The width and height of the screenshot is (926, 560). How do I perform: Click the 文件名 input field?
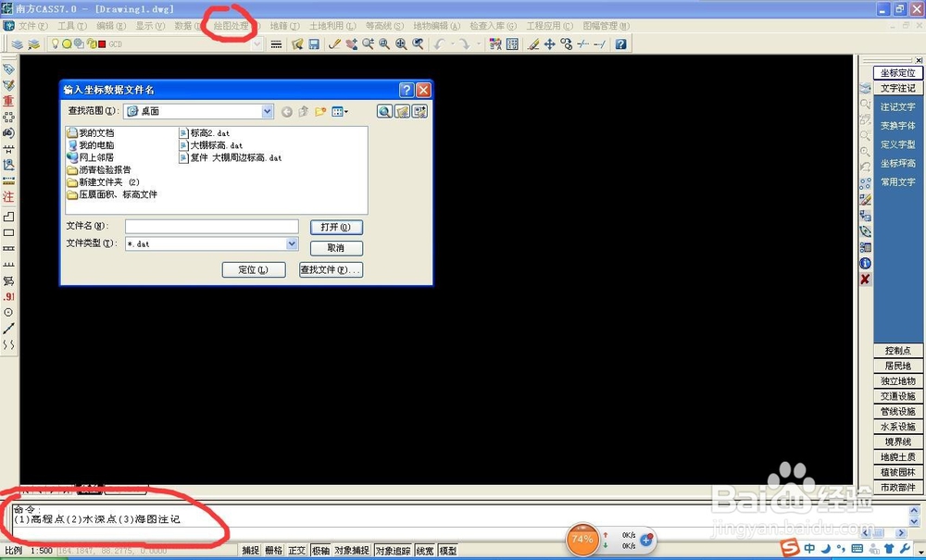click(212, 227)
